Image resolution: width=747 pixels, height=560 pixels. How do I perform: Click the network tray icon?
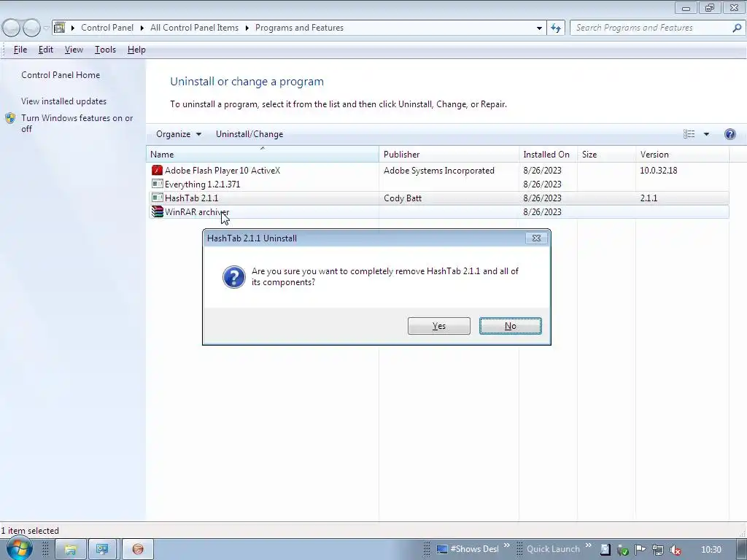[x=657, y=550]
